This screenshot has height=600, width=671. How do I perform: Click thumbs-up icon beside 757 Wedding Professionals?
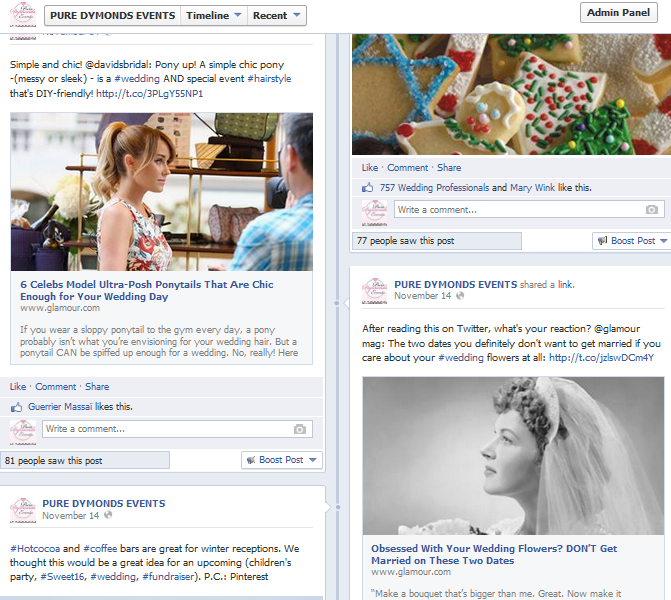click(368, 187)
